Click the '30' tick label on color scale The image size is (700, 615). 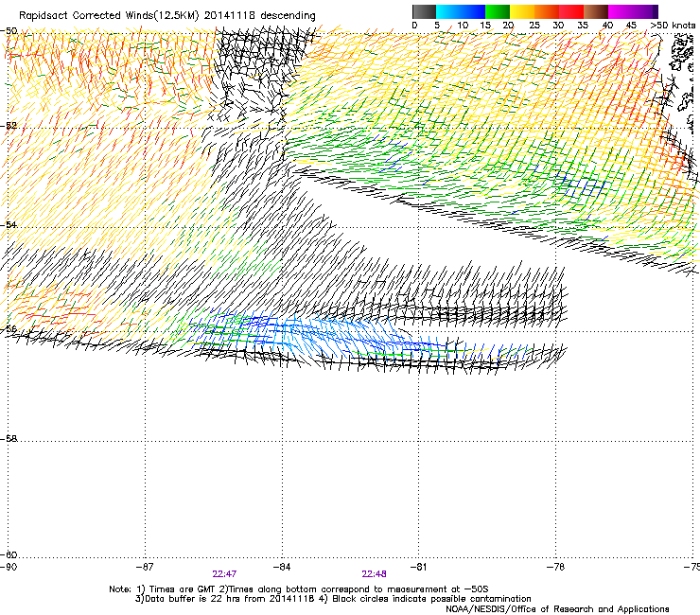tap(558, 26)
